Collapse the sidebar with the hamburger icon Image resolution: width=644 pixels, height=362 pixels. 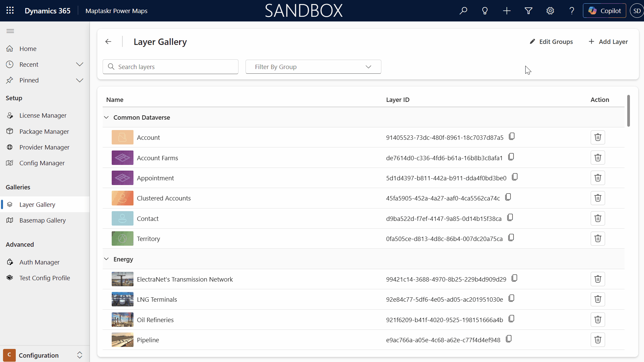[x=10, y=31]
